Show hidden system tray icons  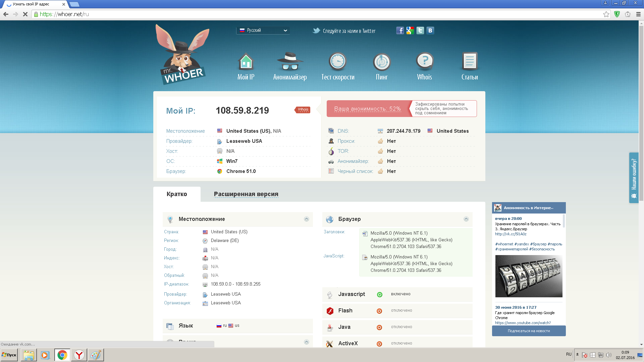click(577, 355)
